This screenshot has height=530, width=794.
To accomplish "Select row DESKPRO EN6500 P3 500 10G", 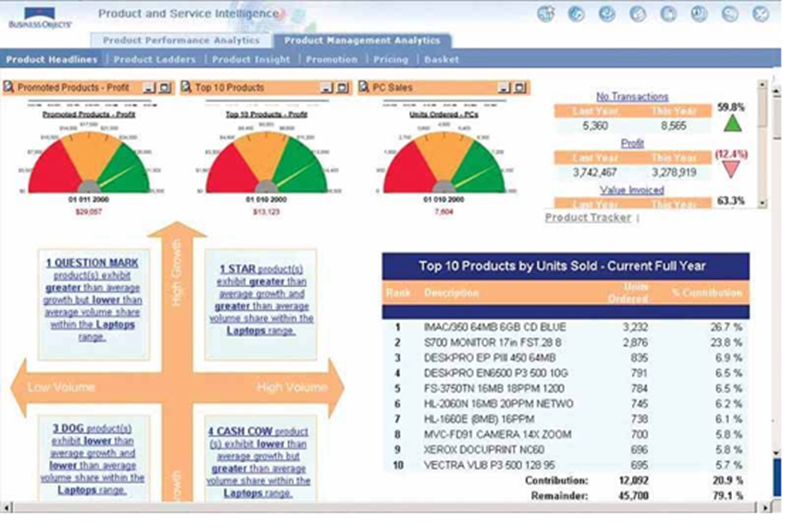I will click(x=566, y=373).
